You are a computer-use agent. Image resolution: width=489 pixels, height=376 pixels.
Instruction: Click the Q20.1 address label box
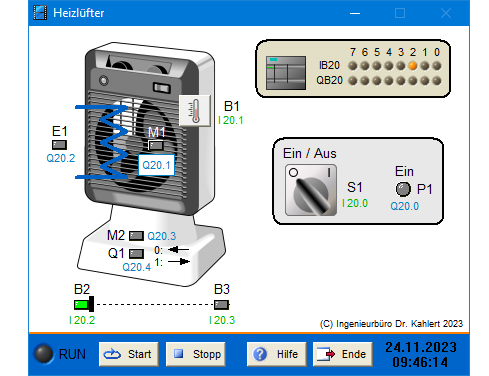point(156,165)
